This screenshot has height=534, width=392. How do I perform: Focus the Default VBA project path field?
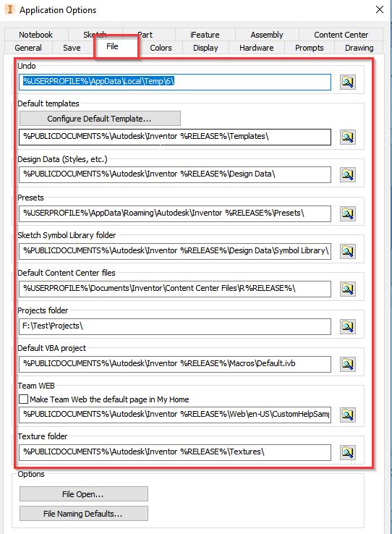tap(175, 364)
